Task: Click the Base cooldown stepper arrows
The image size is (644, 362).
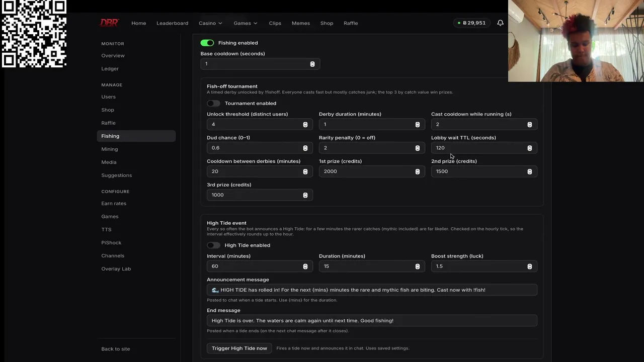Action: click(x=312, y=64)
